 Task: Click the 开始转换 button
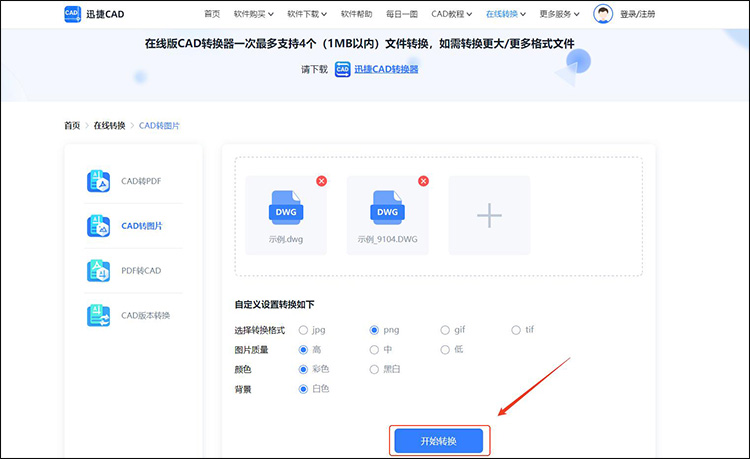tap(439, 441)
